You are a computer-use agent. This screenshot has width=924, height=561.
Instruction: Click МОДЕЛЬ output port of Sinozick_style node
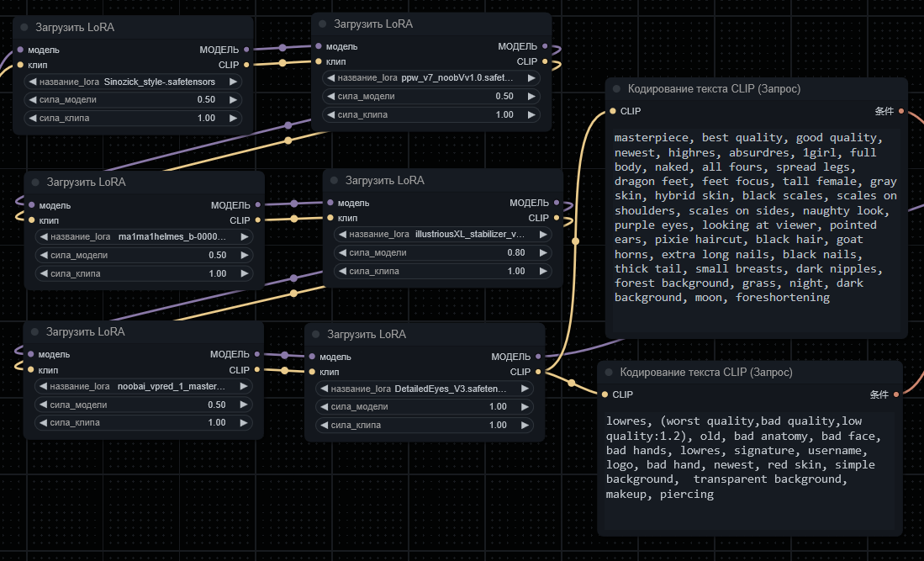coord(246,50)
